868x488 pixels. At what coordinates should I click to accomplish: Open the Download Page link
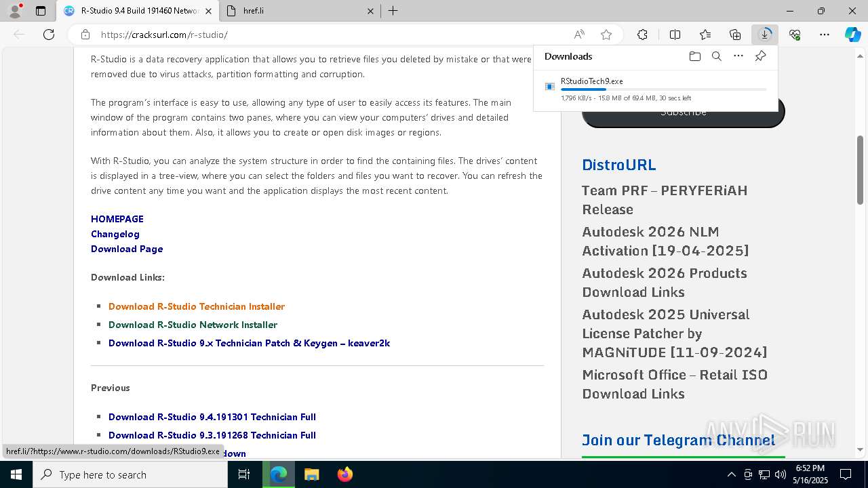pyautogui.click(x=127, y=249)
